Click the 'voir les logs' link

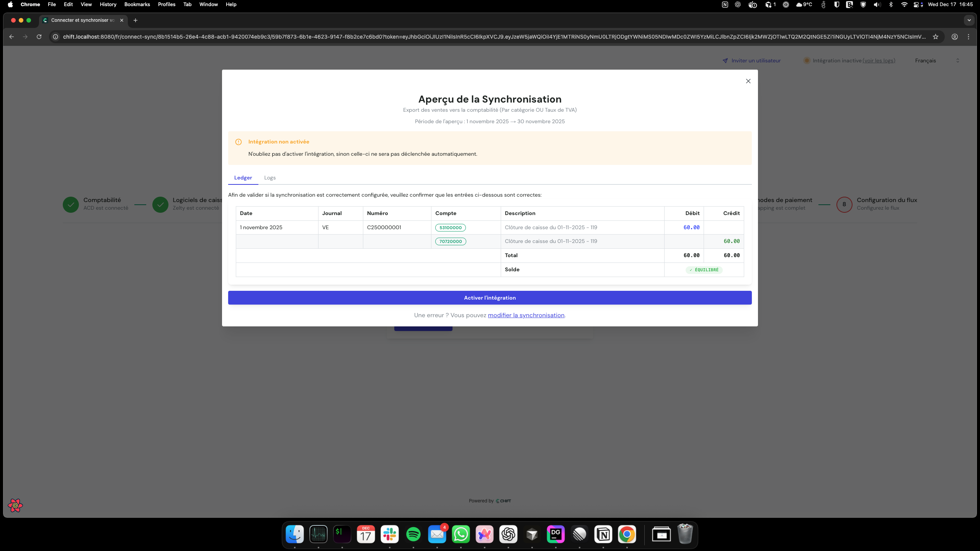[x=879, y=60]
